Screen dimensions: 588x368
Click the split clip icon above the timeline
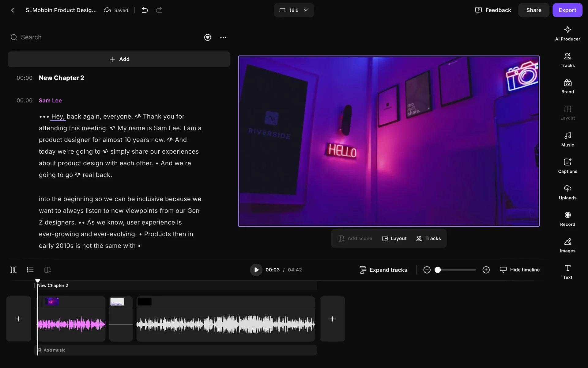(x=13, y=270)
